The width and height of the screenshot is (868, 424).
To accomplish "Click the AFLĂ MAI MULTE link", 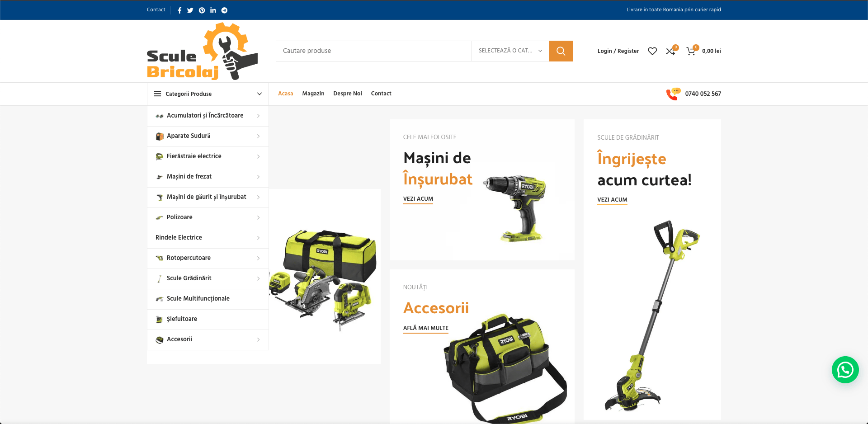I will (x=426, y=328).
